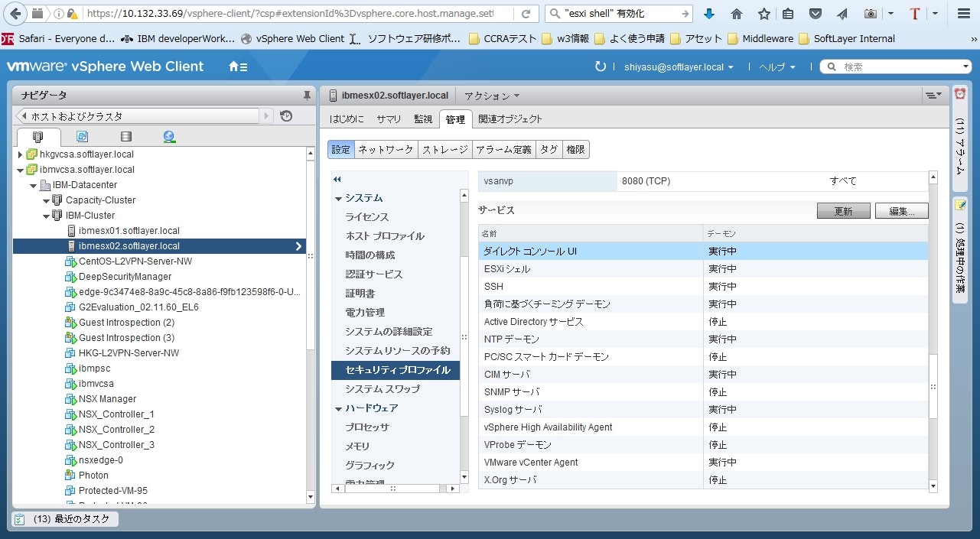Open Firefox hamburger menu
The width and height of the screenshot is (980, 539).
pyautogui.click(x=963, y=14)
